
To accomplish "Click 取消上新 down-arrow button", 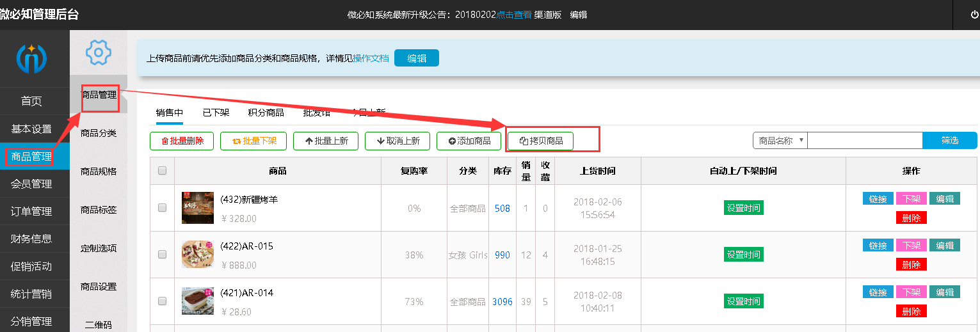I will pos(398,141).
